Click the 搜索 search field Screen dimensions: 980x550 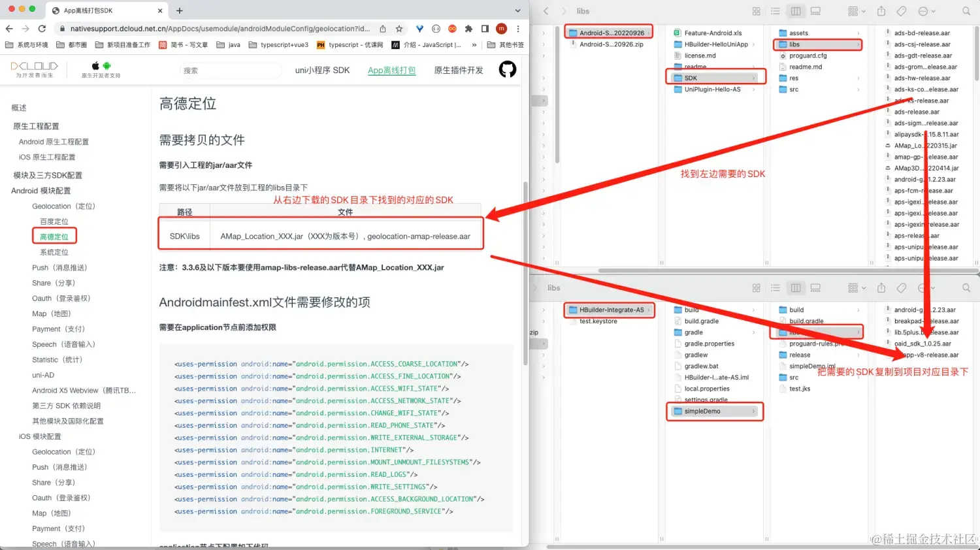pos(230,71)
